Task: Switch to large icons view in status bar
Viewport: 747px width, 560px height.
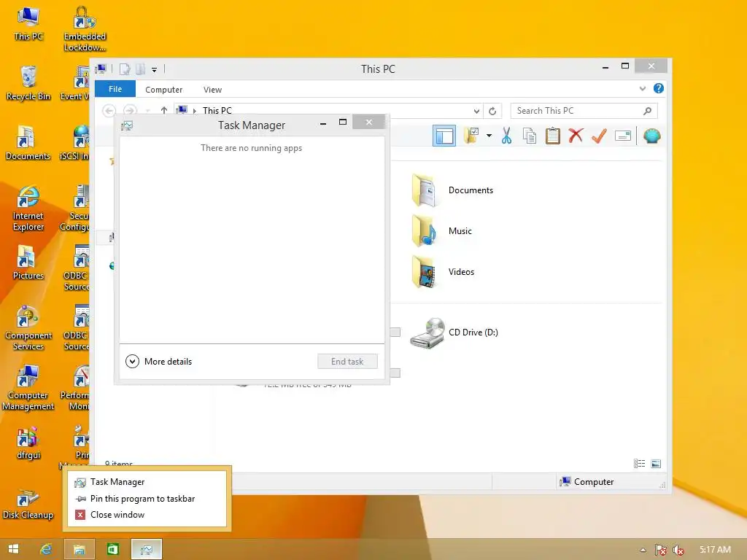Action: pos(656,463)
